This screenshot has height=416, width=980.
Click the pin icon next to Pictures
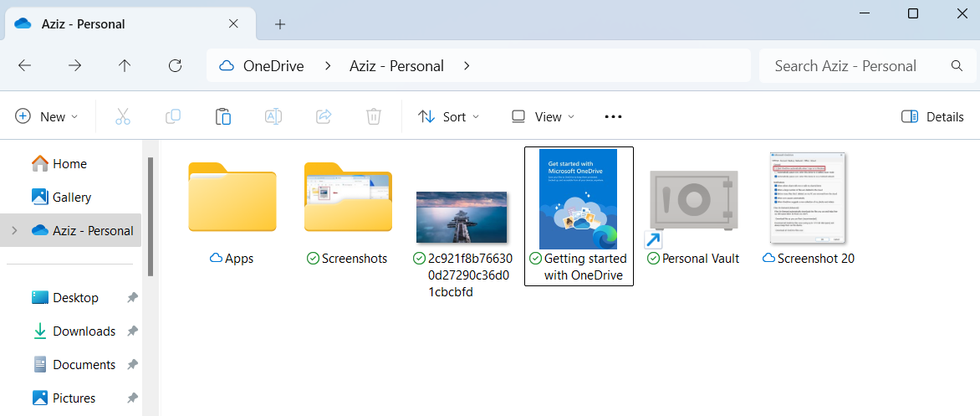(132, 398)
